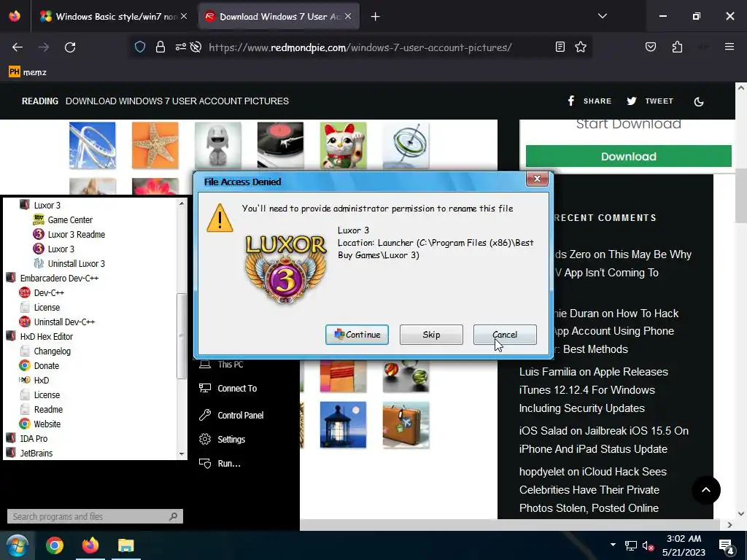
Task: Open the Donate entry
Action: point(39,366)
